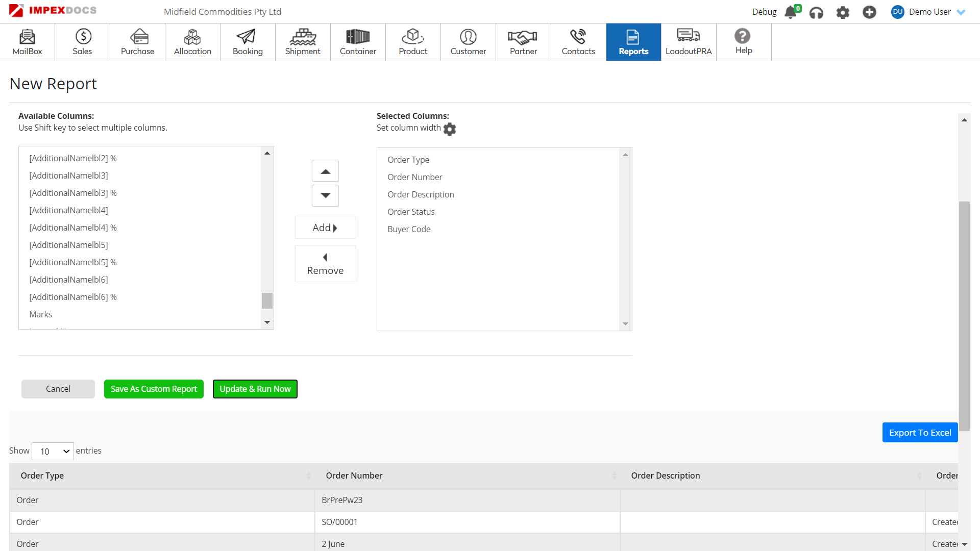Image resolution: width=980 pixels, height=551 pixels.
Task: Move selected column up with arrow
Action: tap(325, 171)
